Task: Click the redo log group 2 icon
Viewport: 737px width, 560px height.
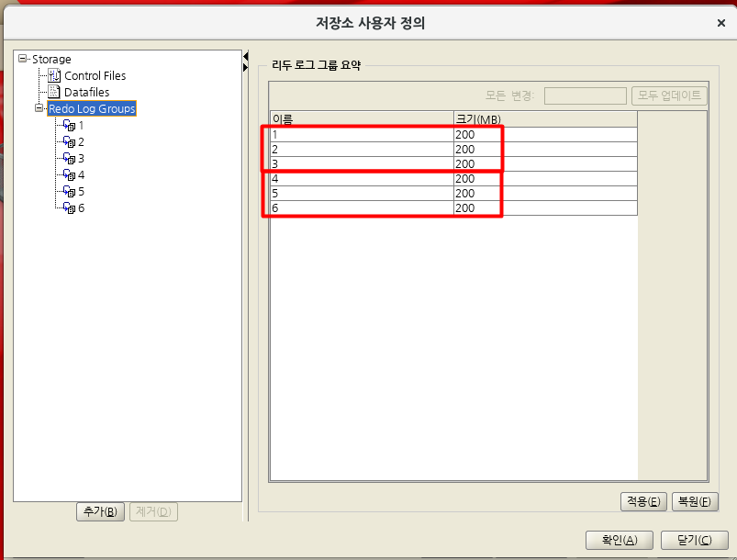Action: [x=69, y=141]
